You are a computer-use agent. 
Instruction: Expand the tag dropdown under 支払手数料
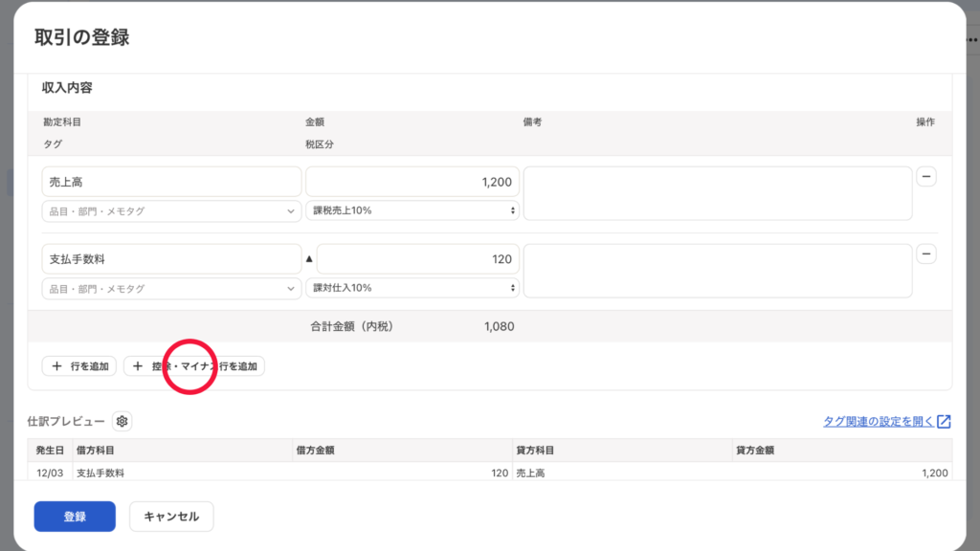tap(171, 288)
